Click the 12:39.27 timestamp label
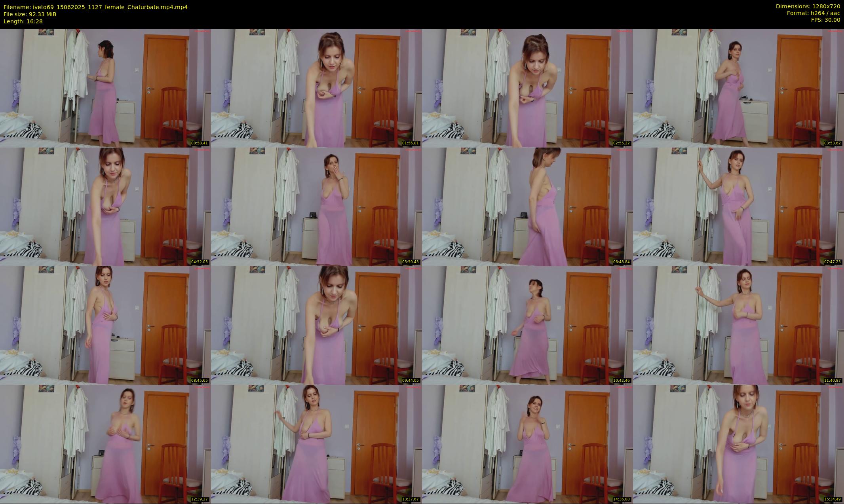The image size is (844, 504). click(x=200, y=499)
